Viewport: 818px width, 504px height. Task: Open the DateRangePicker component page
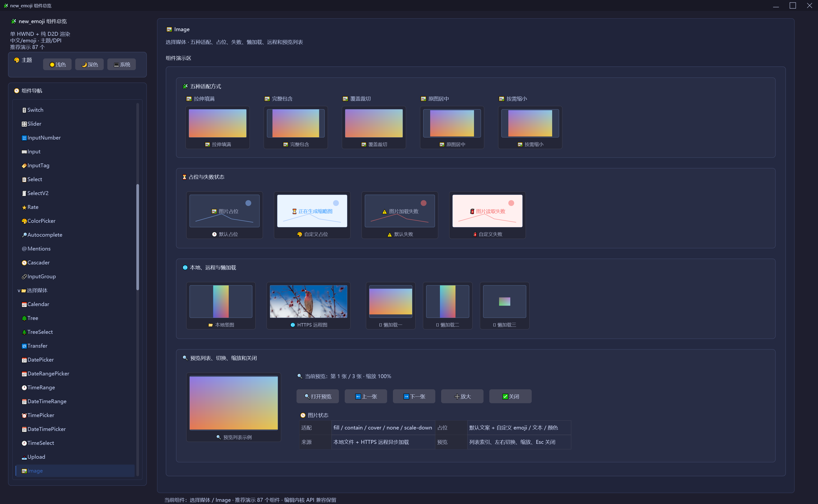coord(75,374)
